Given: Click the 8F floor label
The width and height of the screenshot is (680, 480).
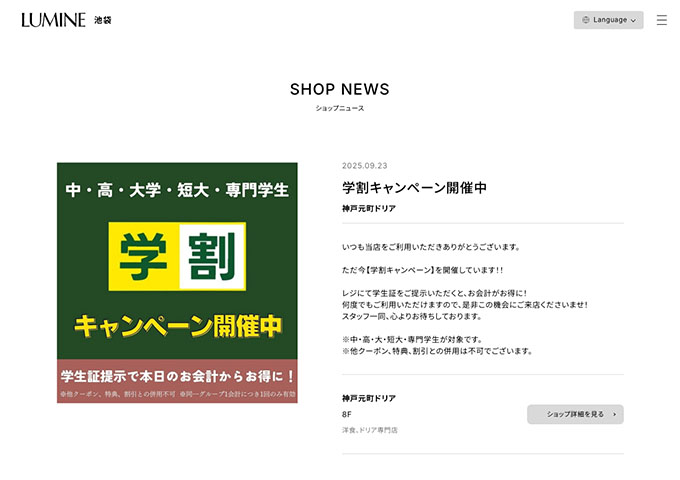Looking at the screenshot, I should pos(347,415).
